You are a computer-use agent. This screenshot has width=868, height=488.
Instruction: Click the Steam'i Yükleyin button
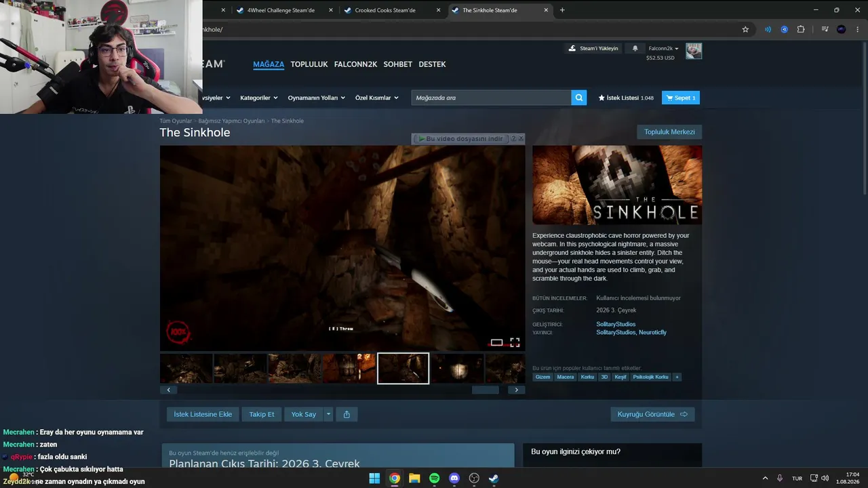coord(593,49)
